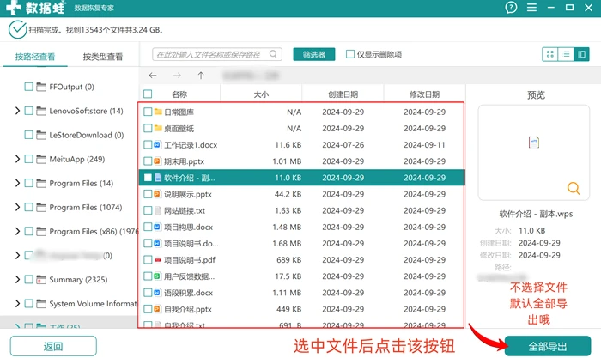Expand the System Volume Information folder
The height and width of the screenshot is (364, 601).
click(17, 303)
